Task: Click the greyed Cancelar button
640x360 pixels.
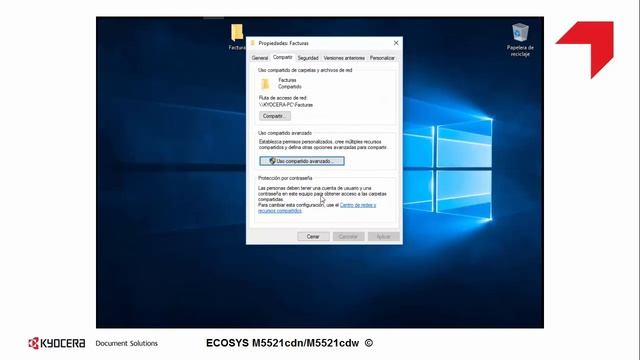Action: tap(348, 236)
